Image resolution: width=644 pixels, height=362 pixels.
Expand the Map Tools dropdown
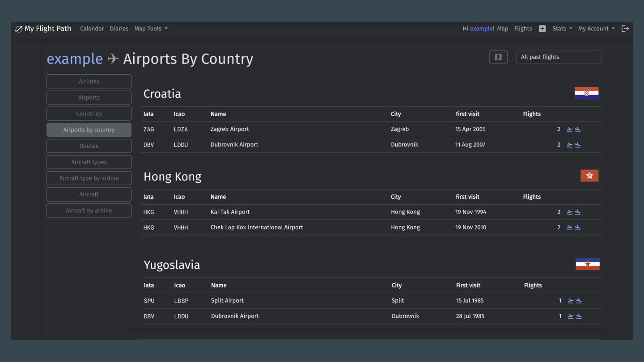151,29
